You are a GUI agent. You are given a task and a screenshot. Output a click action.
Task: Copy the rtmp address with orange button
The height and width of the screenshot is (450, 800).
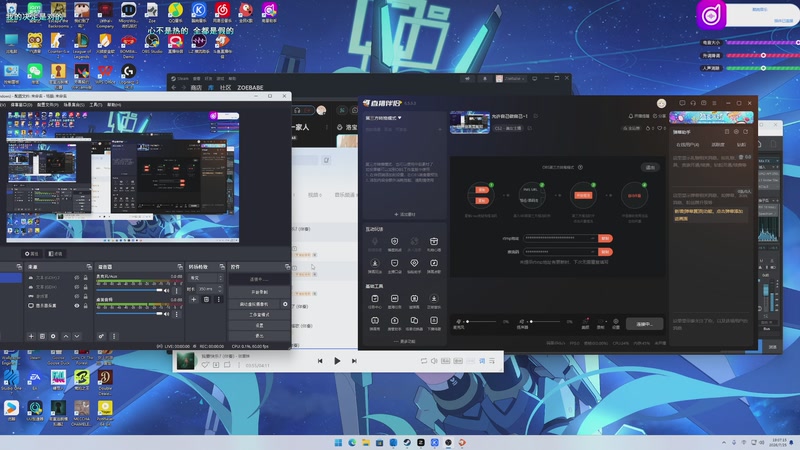point(605,238)
